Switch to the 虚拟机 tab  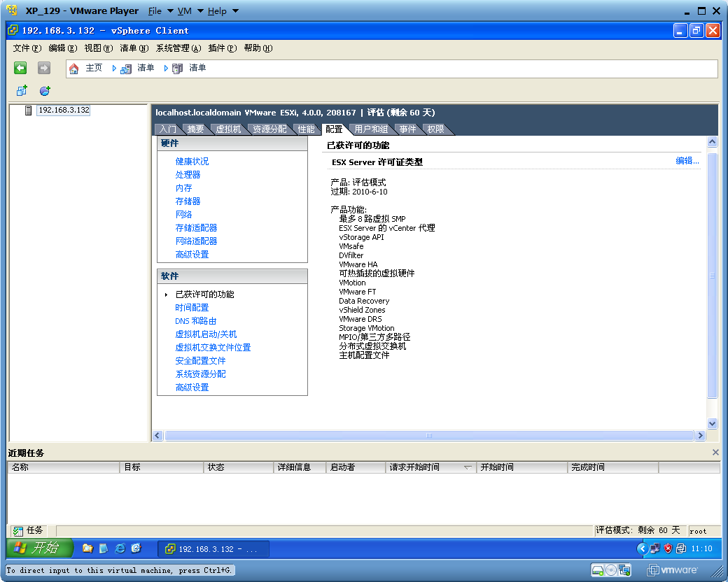(x=228, y=129)
